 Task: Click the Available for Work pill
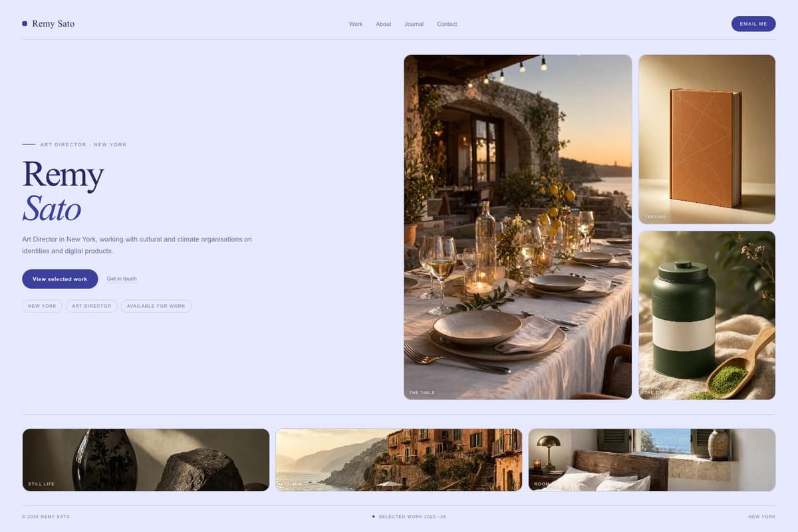coord(156,306)
